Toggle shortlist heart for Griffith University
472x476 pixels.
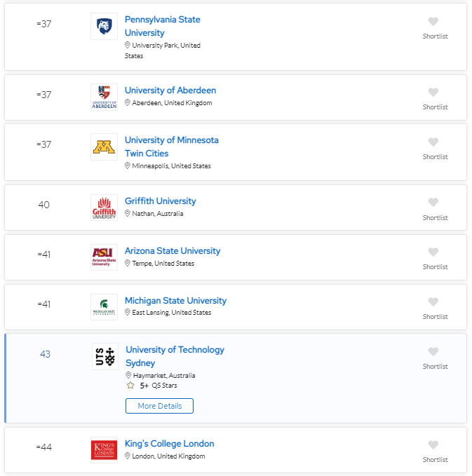click(x=433, y=202)
